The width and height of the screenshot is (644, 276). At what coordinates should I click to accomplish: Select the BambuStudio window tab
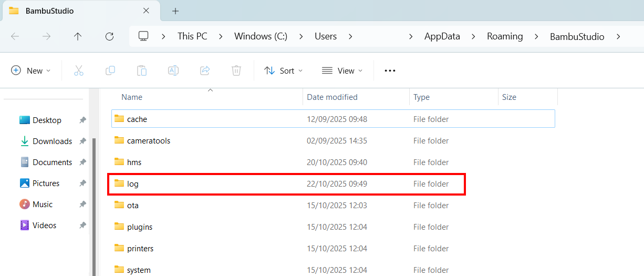click(x=80, y=11)
